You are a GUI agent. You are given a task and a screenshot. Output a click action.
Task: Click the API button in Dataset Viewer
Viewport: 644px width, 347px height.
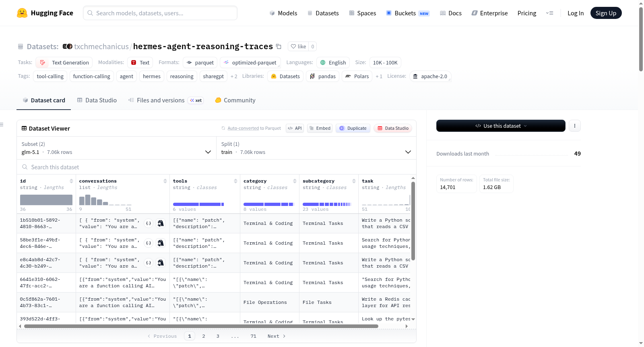pos(295,128)
